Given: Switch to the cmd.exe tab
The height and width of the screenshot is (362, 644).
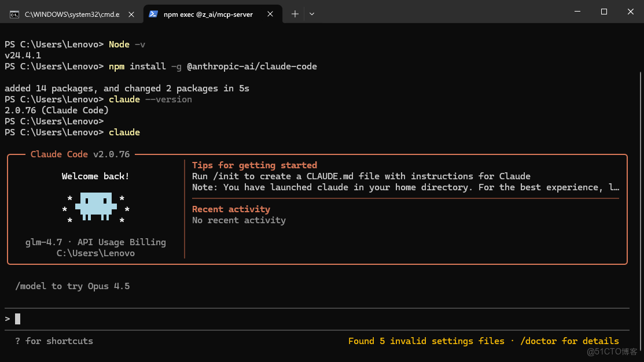Looking at the screenshot, I should coord(69,14).
